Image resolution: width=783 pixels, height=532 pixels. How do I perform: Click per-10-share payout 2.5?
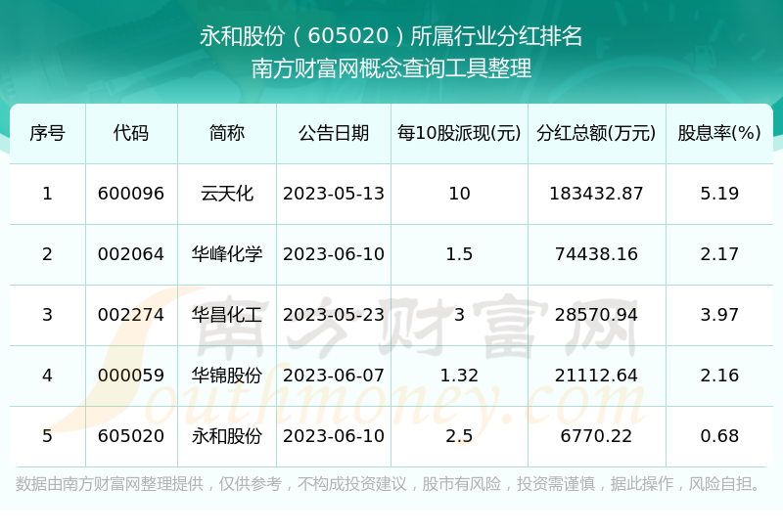click(x=459, y=436)
